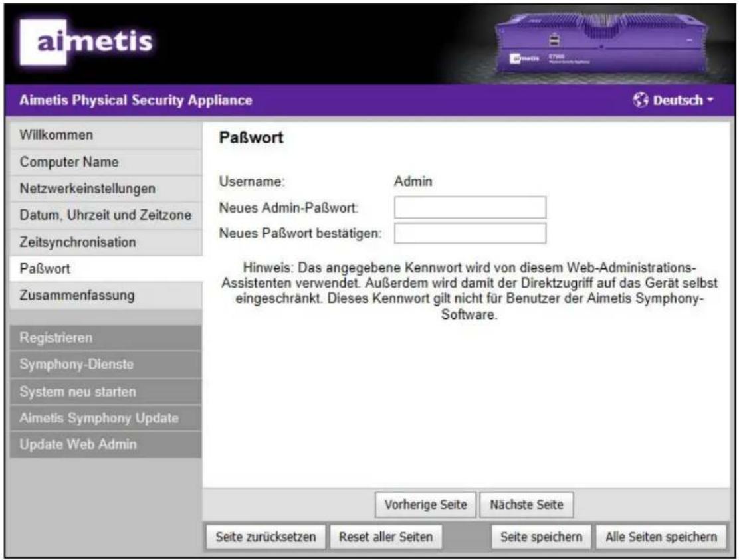Click the Seite speichern button
This screenshot has width=739, height=560.
[541, 537]
